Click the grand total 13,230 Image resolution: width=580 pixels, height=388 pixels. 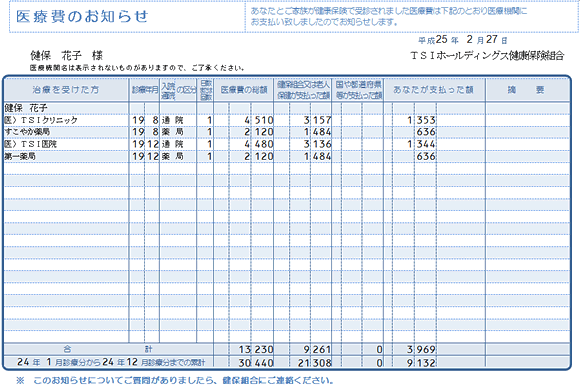pos(256,350)
